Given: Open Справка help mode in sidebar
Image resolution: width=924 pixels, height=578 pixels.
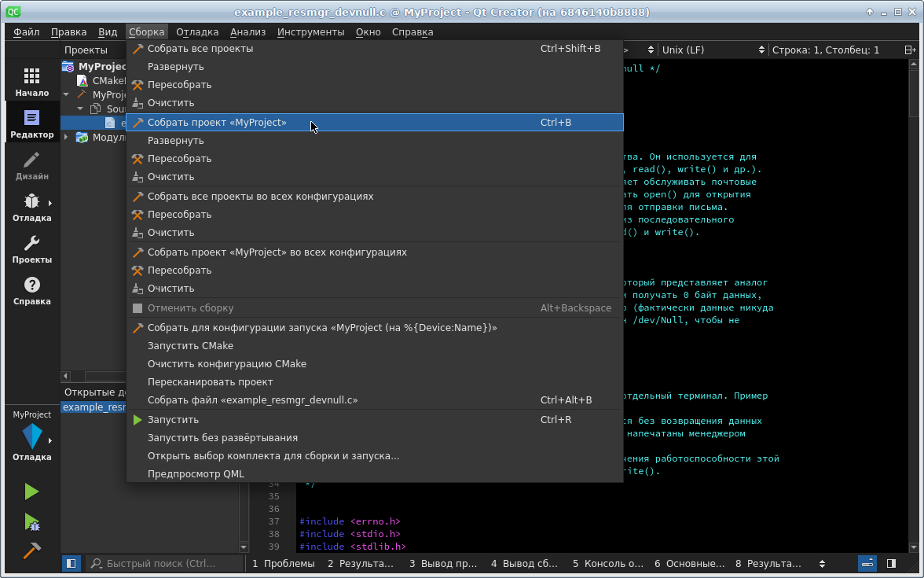Looking at the screenshot, I should point(31,290).
